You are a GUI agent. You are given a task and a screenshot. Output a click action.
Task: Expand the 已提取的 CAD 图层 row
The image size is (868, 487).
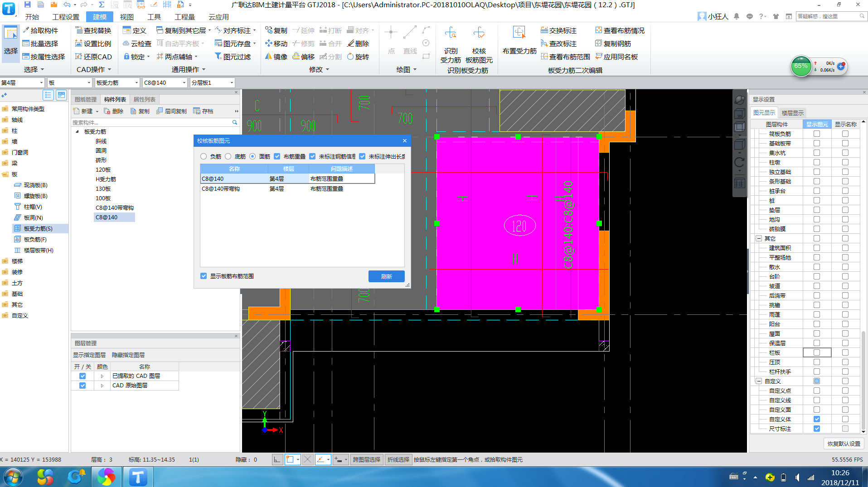[x=102, y=376]
